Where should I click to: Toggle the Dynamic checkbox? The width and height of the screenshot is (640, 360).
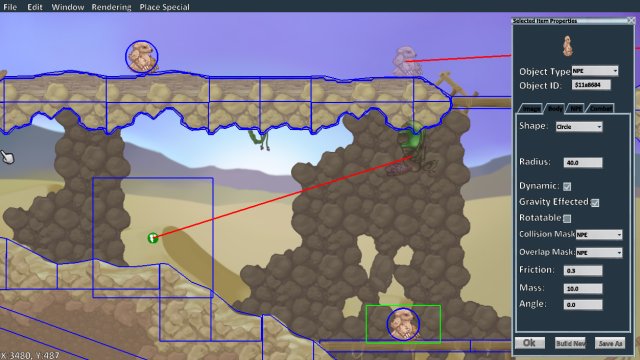click(x=567, y=187)
